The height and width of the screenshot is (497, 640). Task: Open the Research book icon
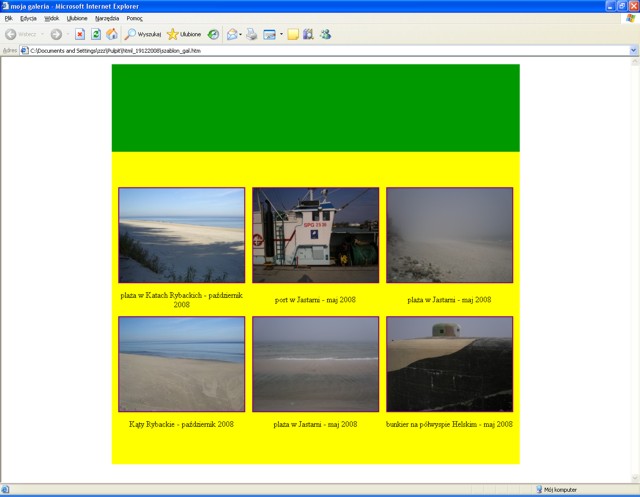coord(308,34)
